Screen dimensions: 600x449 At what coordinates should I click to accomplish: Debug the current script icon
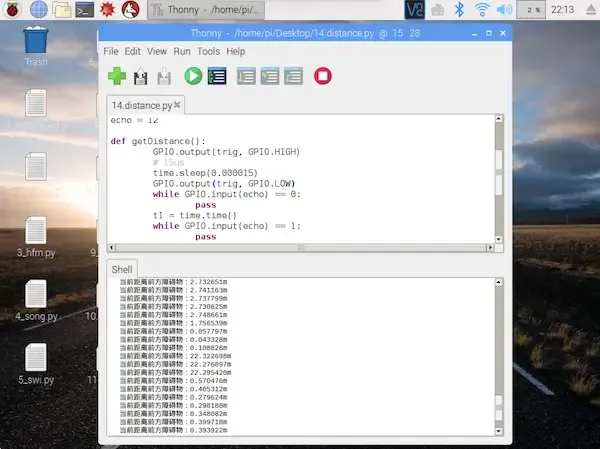point(217,76)
